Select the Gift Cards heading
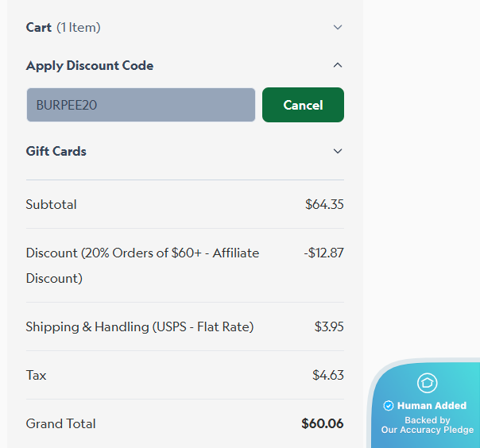This screenshot has width=480, height=448. click(56, 151)
